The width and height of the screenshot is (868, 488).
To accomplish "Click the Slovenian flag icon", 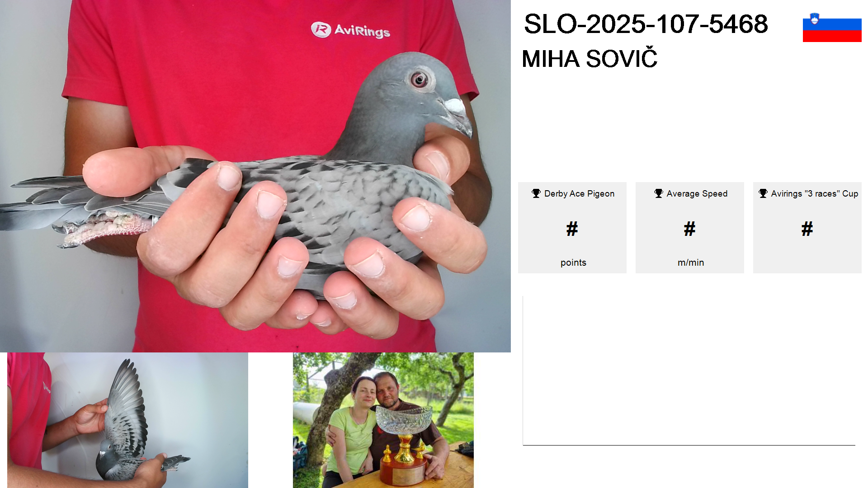I will coord(832,27).
